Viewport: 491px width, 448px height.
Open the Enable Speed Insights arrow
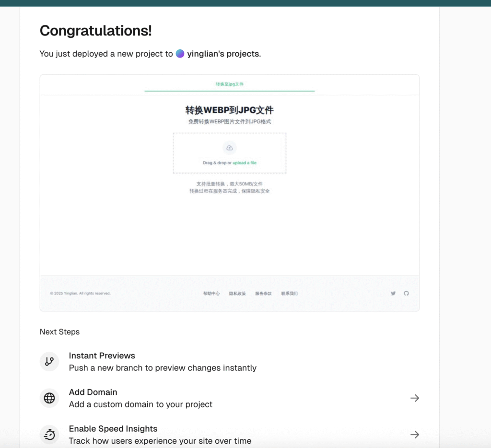point(415,435)
